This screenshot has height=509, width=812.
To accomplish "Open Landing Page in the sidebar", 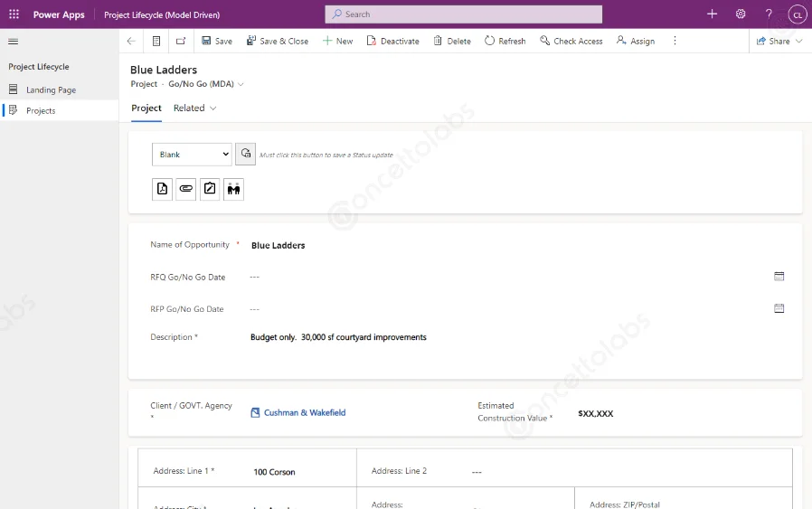I will [x=51, y=90].
